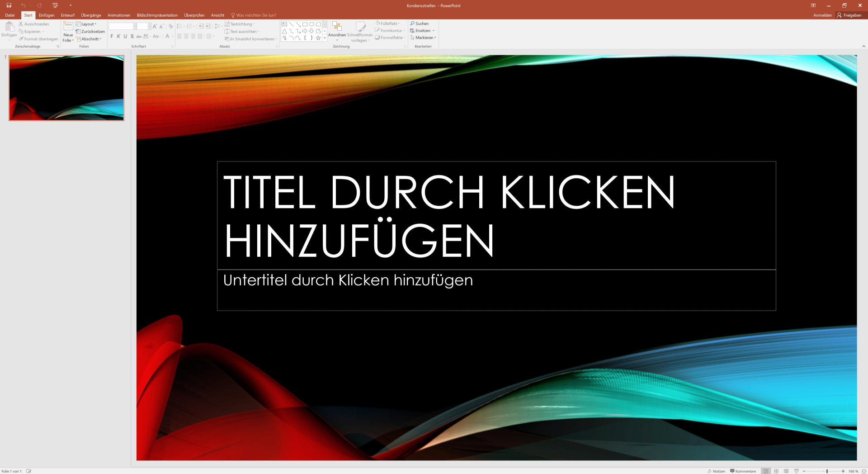Open the Markieren dropdown
The image size is (868, 474).
tap(423, 38)
